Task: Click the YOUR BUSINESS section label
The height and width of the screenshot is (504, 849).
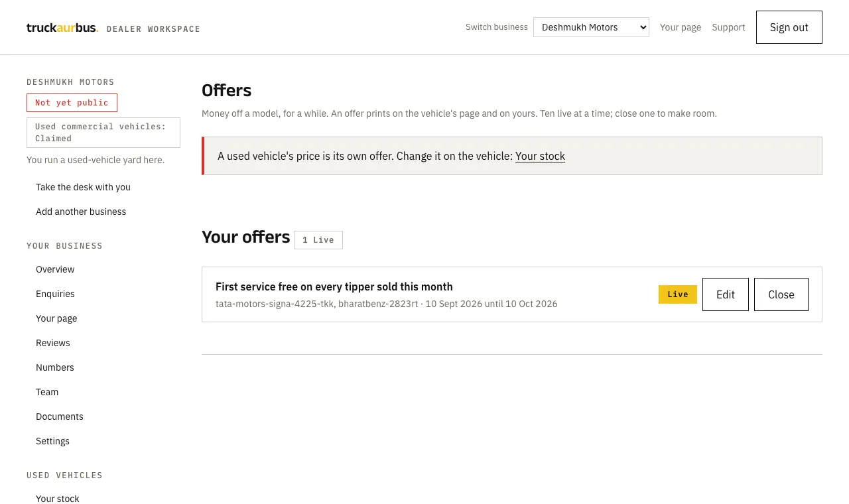Action: coord(64,246)
